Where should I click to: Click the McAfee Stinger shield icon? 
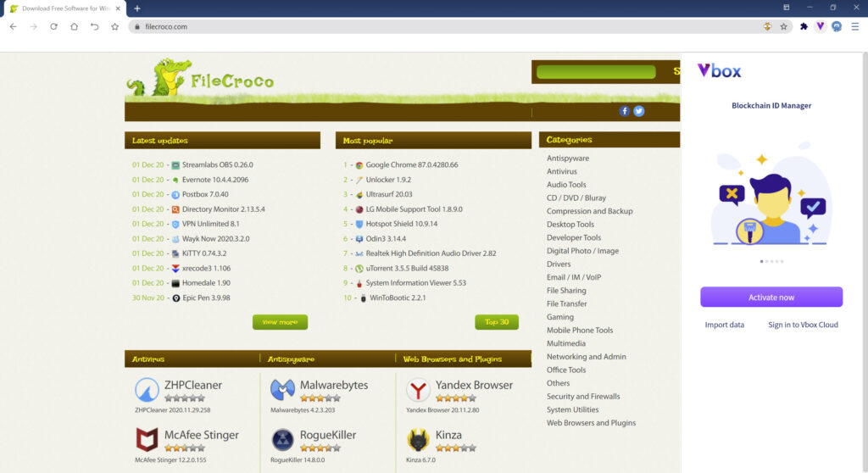(x=147, y=440)
